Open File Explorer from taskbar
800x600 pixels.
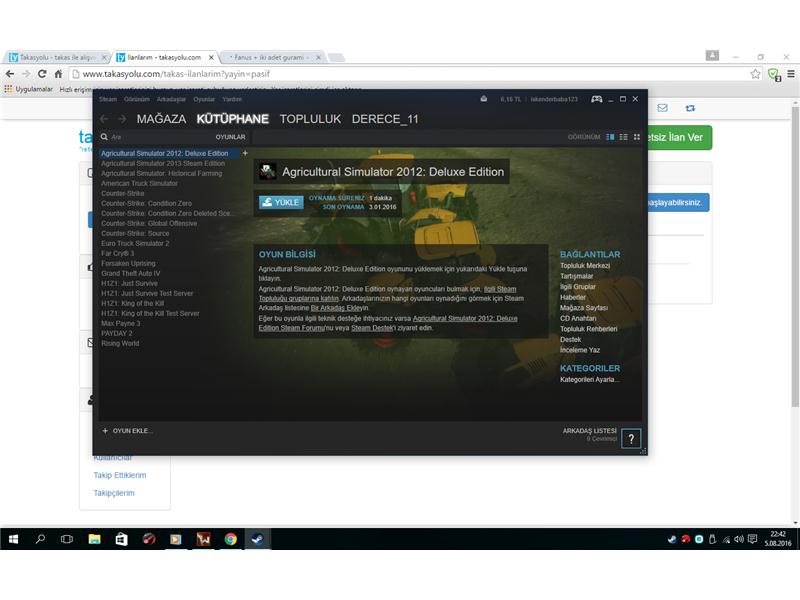click(x=94, y=539)
